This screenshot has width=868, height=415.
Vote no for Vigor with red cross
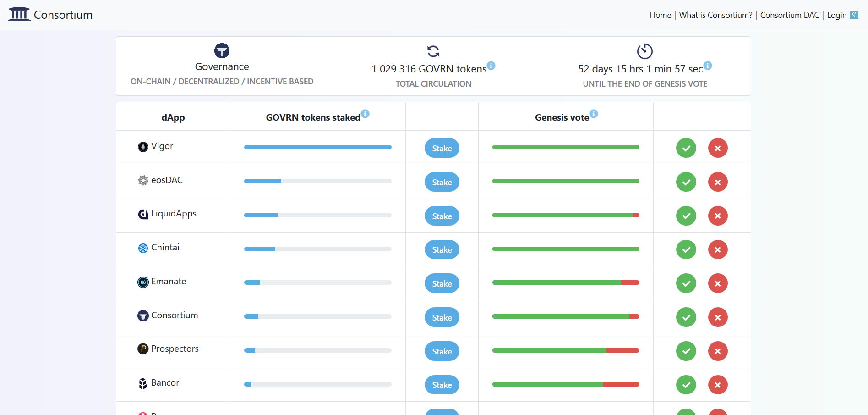tap(718, 148)
